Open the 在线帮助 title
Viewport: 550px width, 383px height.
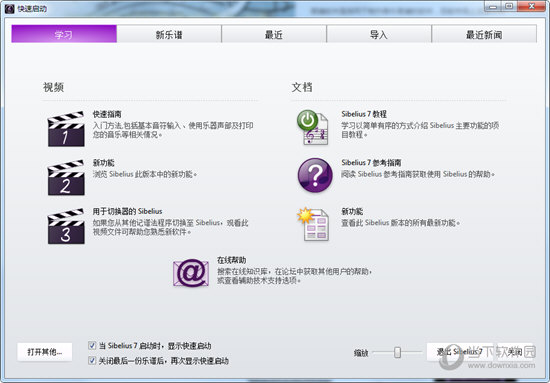(232, 260)
